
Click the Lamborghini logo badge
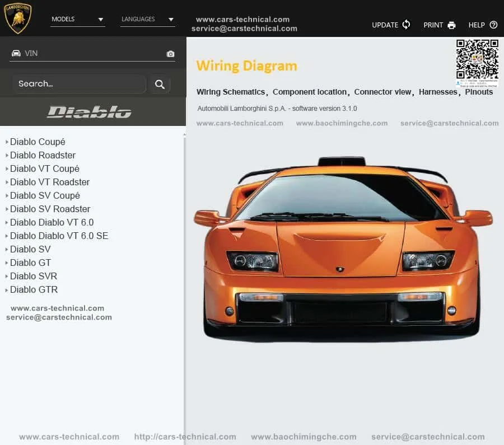pyautogui.click(x=18, y=18)
